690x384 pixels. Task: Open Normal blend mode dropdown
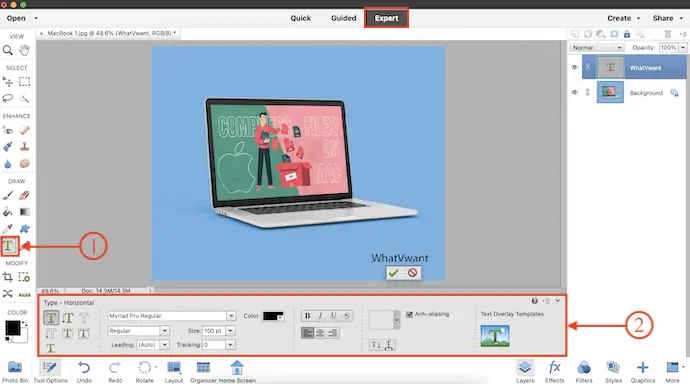597,48
